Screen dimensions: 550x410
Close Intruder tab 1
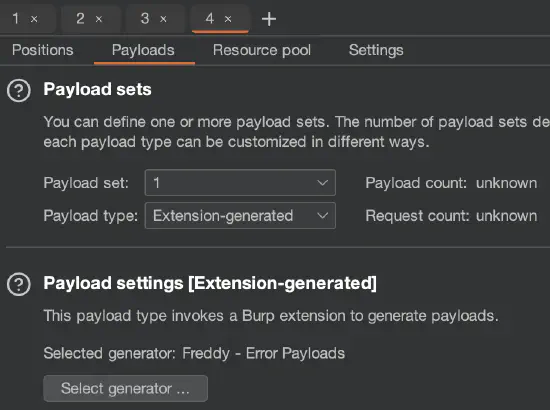(34, 19)
